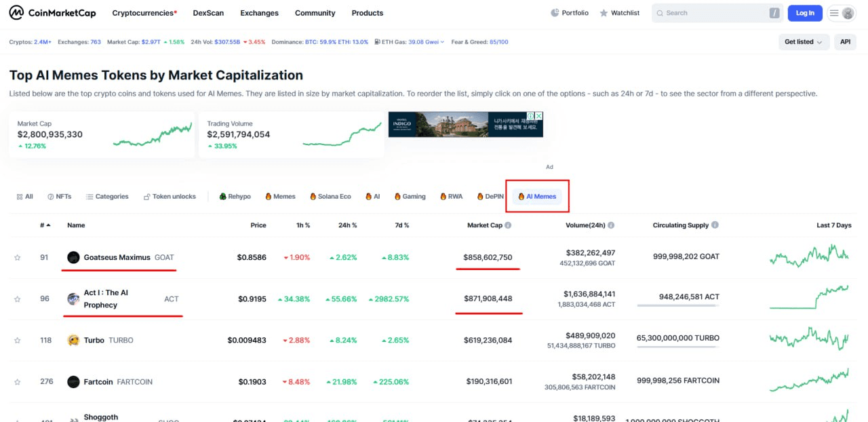Select the AI Memes category tab
The width and height of the screenshot is (868, 422).
click(537, 197)
